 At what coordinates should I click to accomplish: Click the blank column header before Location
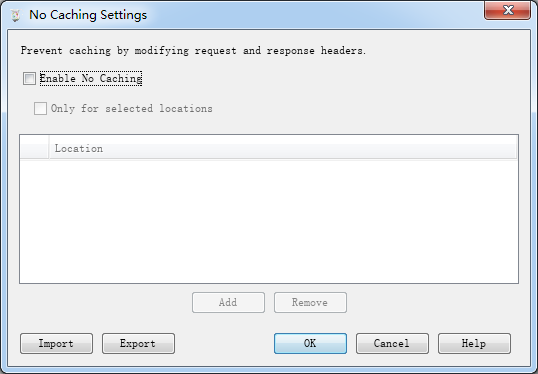(x=34, y=148)
